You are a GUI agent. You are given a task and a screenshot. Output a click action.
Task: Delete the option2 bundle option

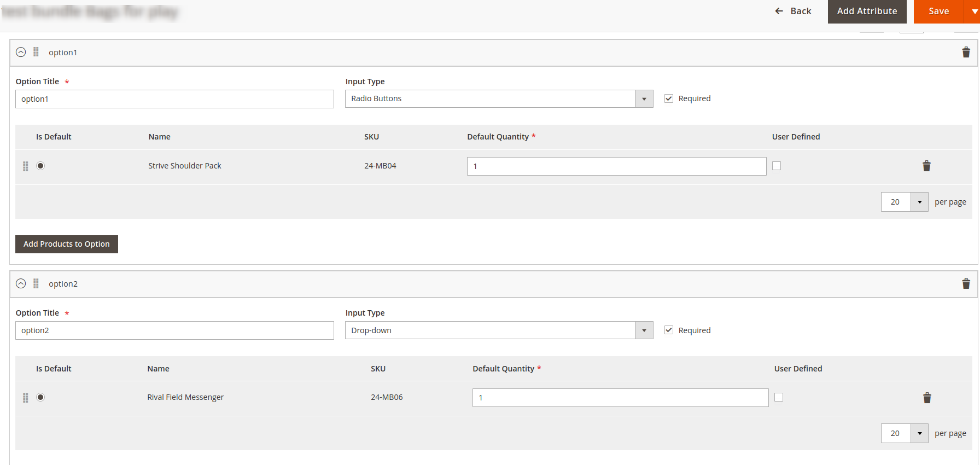point(966,284)
